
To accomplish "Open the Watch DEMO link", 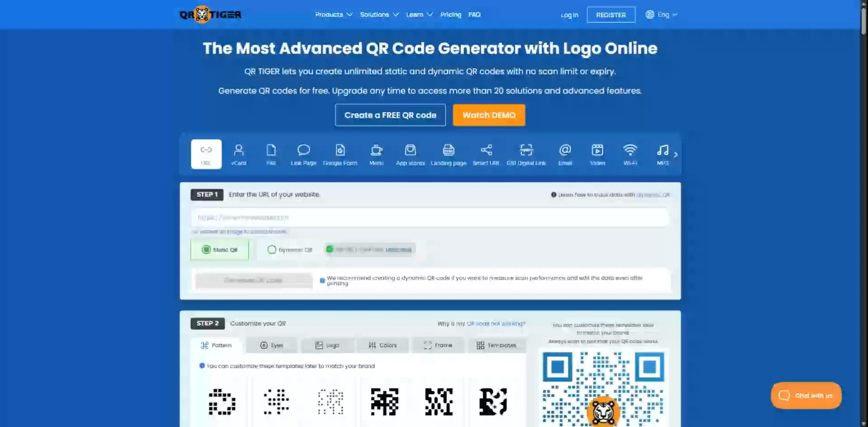I will [489, 115].
